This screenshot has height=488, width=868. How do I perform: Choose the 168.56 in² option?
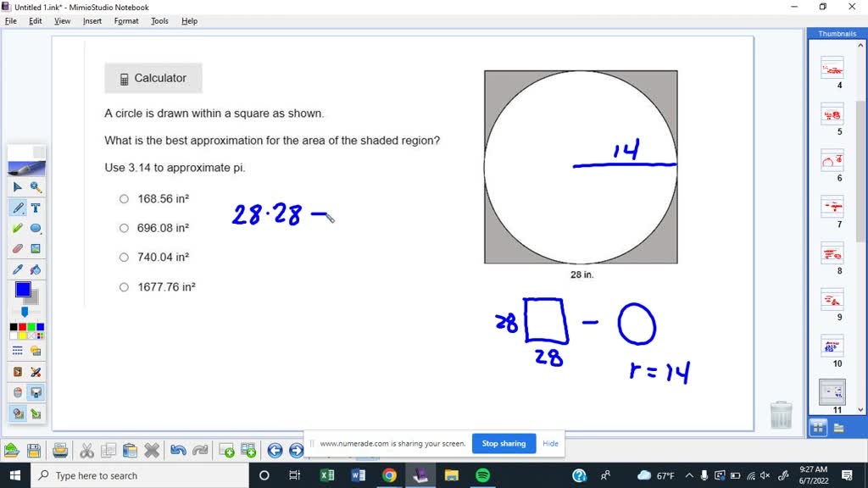click(124, 198)
